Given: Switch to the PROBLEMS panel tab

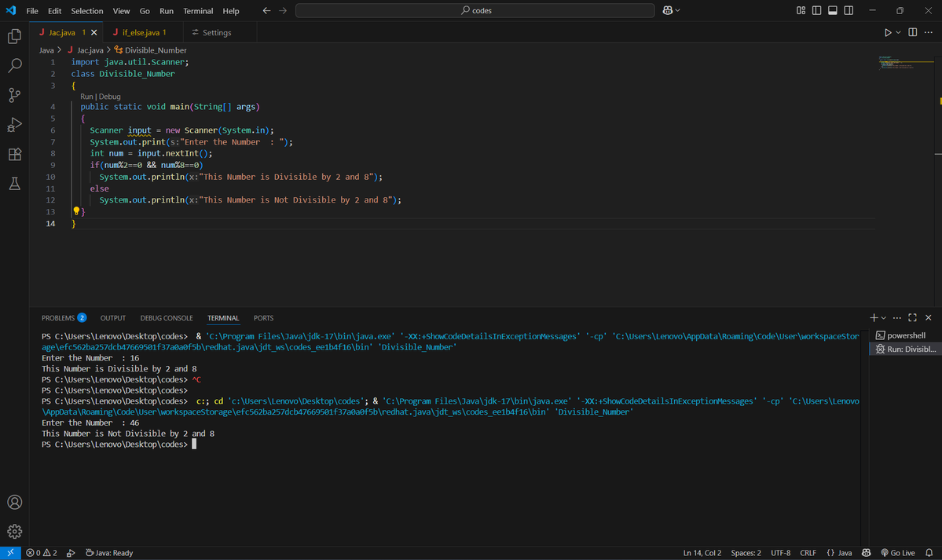Looking at the screenshot, I should [x=64, y=318].
